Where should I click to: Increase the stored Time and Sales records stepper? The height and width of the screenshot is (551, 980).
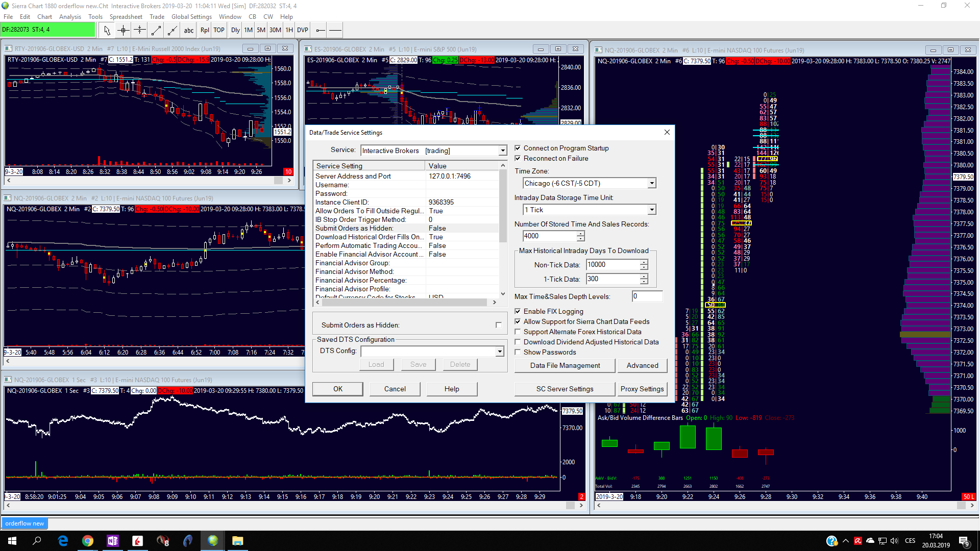point(580,233)
